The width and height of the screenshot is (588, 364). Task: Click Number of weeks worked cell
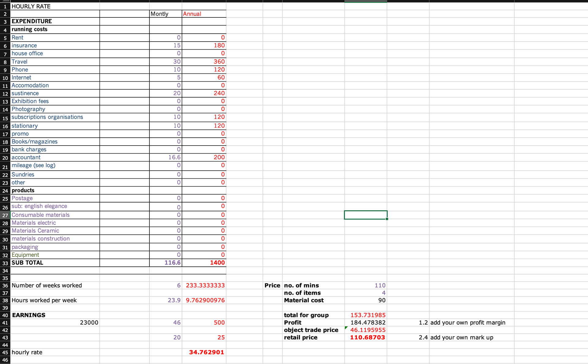point(55,285)
